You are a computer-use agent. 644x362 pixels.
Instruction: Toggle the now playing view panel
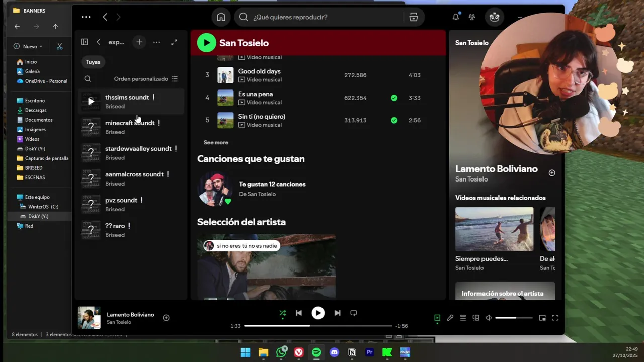437,318
